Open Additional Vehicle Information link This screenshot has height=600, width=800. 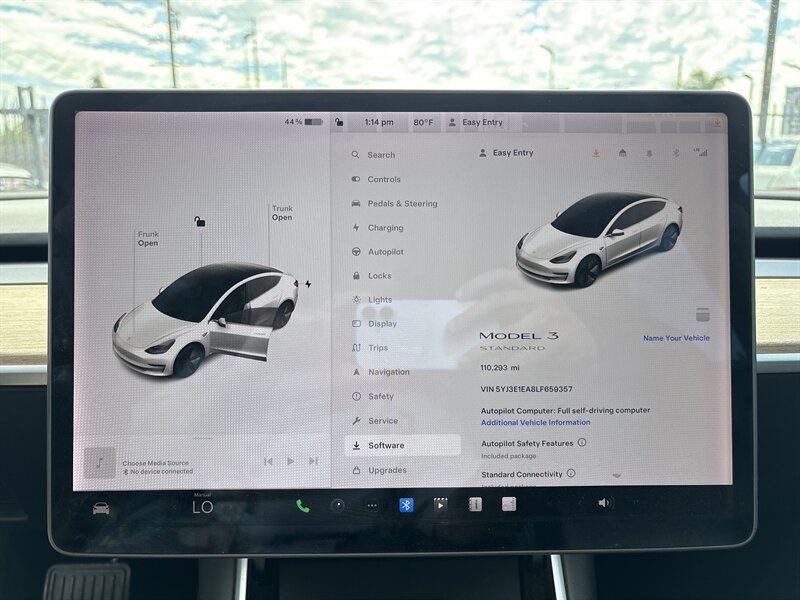click(535, 422)
